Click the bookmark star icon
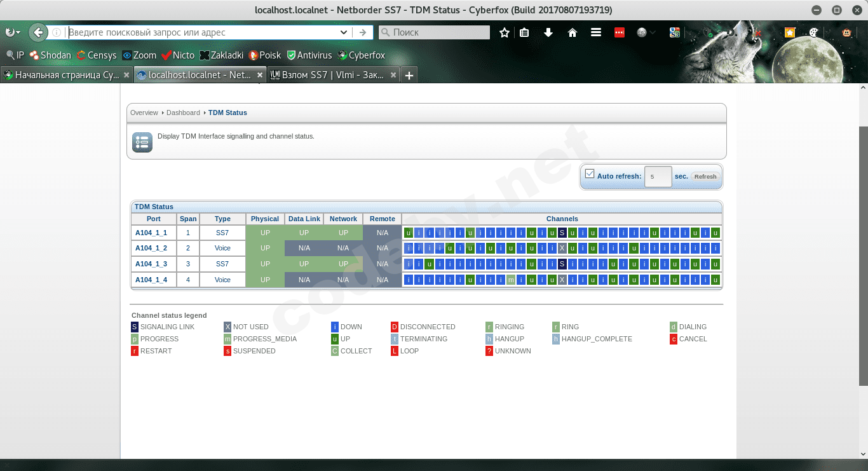This screenshot has height=471, width=868. pos(505,32)
